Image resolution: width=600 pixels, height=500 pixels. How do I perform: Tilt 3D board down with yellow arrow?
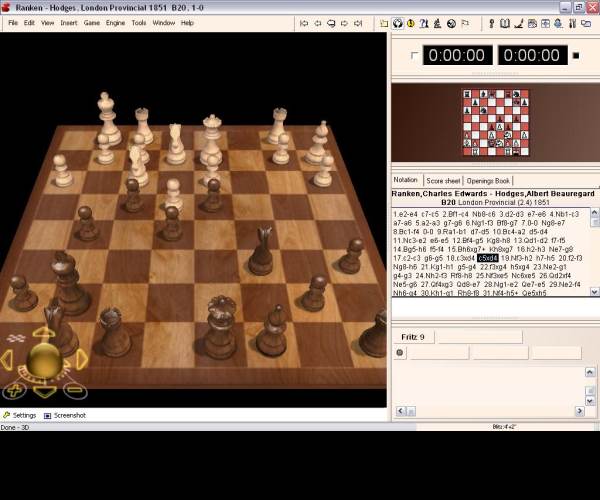point(44,391)
